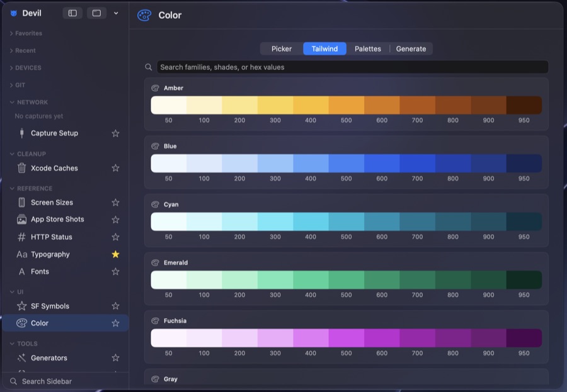Click the Search Sidebar field
Image resolution: width=567 pixels, height=392 pixels.
pos(66,381)
